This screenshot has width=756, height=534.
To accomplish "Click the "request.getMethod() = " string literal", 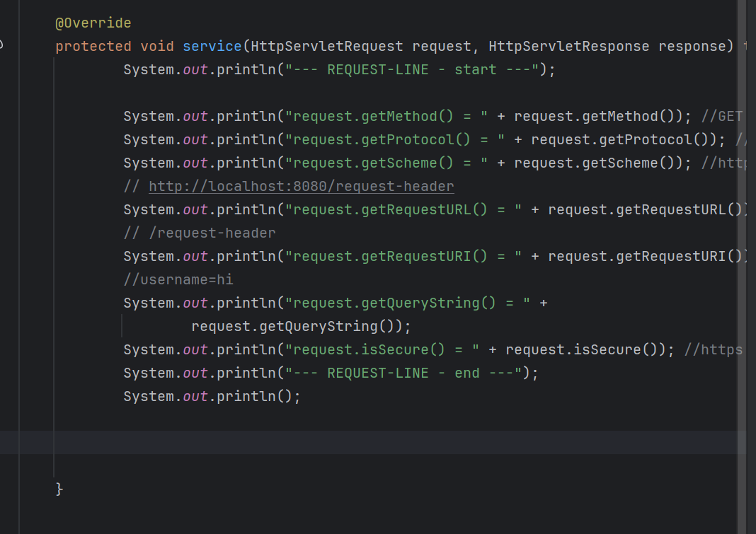I will pos(386,116).
